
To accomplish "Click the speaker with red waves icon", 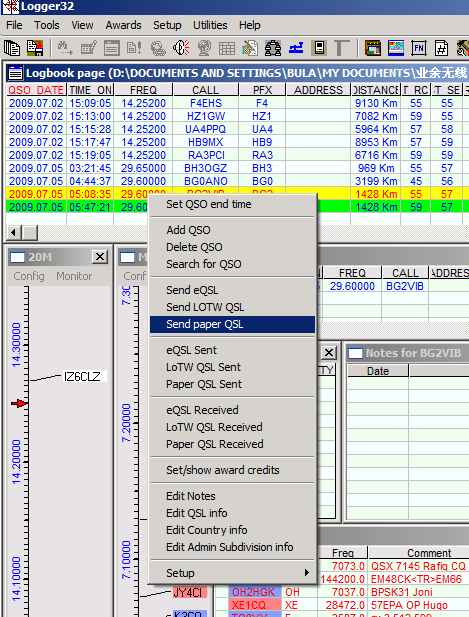I will coord(181,48).
